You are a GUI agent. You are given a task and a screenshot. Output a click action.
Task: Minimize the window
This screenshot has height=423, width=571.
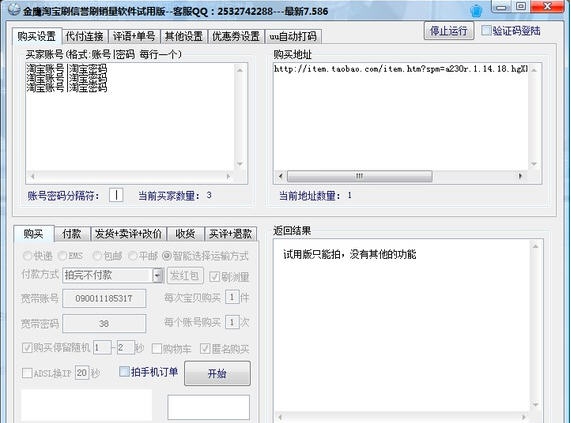click(502, 7)
